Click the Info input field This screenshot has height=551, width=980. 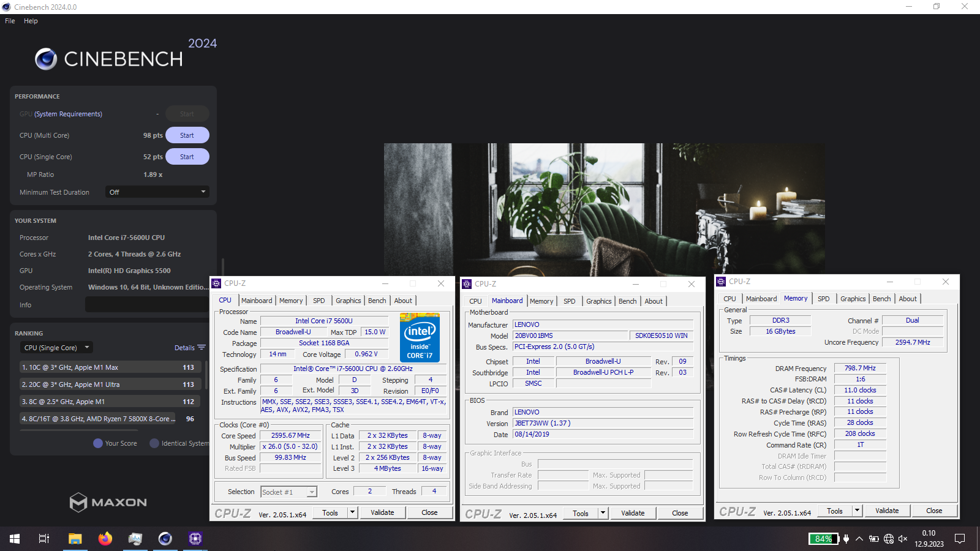[x=147, y=304]
